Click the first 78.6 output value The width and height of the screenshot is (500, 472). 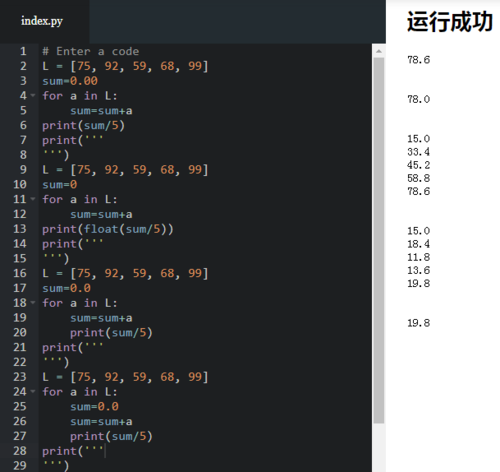(x=419, y=60)
